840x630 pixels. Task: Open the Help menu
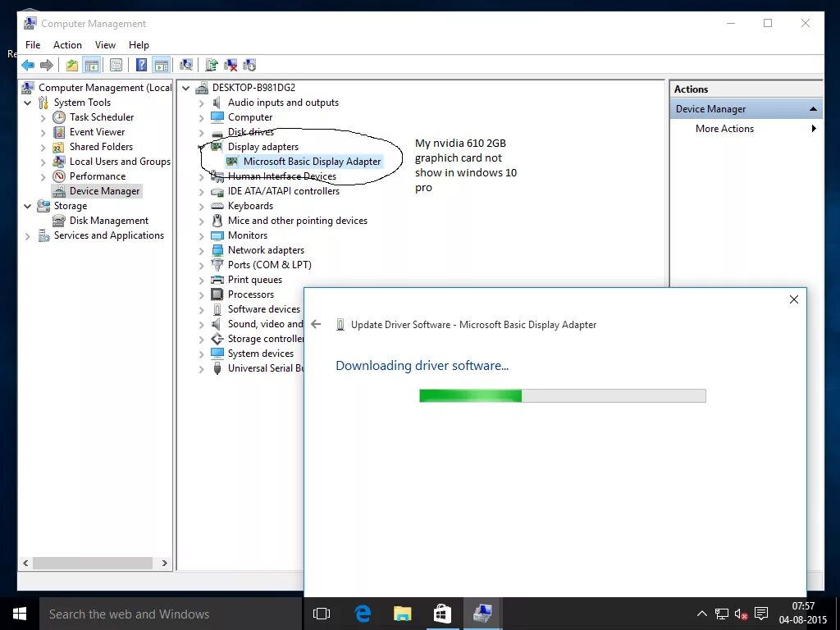[x=139, y=45]
